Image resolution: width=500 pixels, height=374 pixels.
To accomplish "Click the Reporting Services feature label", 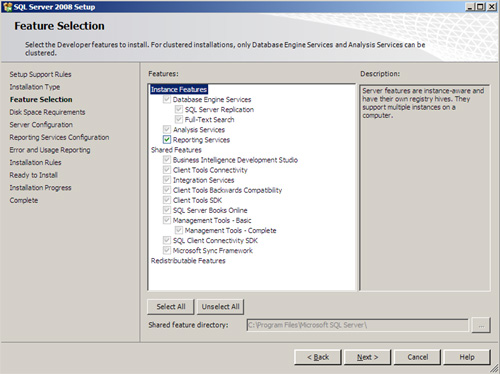I will (x=201, y=140).
